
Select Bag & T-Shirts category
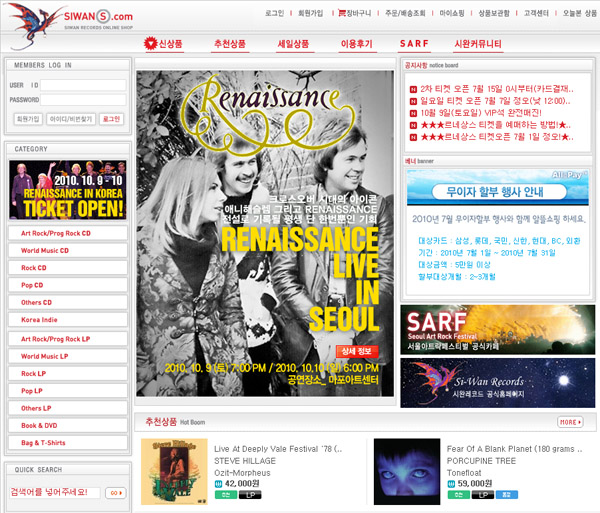pyautogui.click(x=68, y=443)
